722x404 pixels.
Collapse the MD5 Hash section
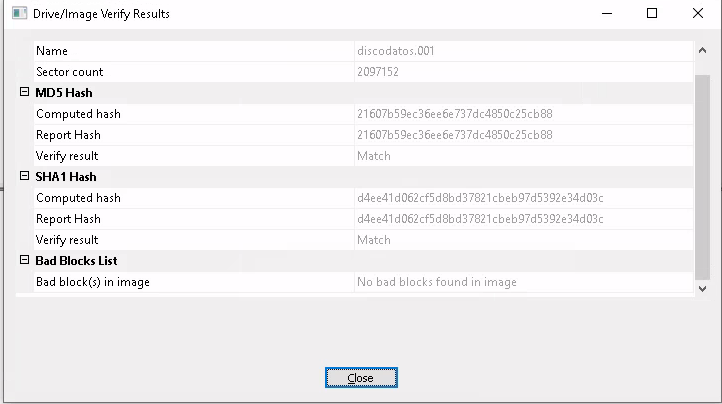tap(24, 92)
